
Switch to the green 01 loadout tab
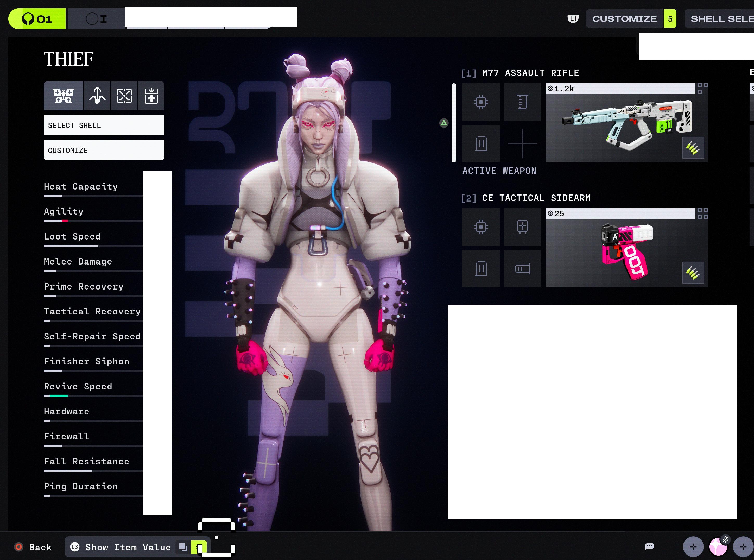(37, 19)
